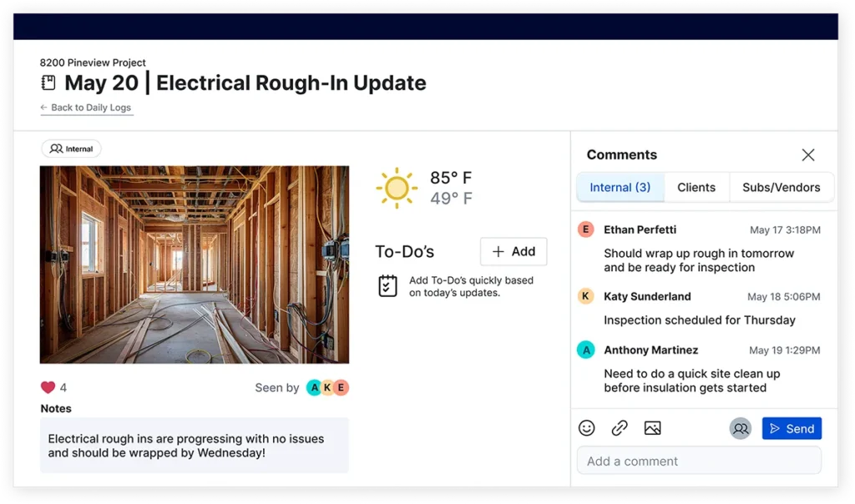
Task: Click the 8200 Pineview Project label
Action: pos(93,63)
